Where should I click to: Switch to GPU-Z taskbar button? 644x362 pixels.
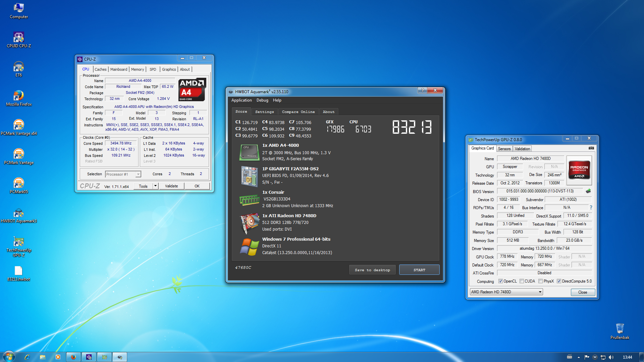pos(104,357)
